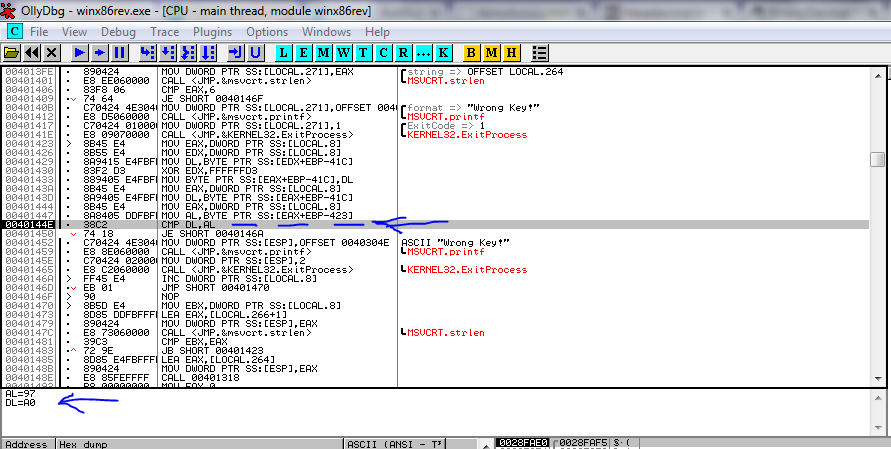Click the Run thread arrow icon
Screen dimensions: 891x449
click(100, 53)
